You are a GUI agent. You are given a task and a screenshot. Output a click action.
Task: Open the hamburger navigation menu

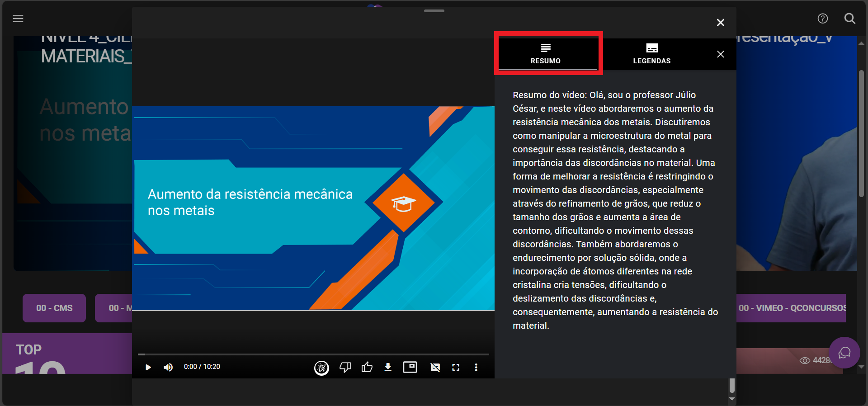pyautogui.click(x=18, y=19)
